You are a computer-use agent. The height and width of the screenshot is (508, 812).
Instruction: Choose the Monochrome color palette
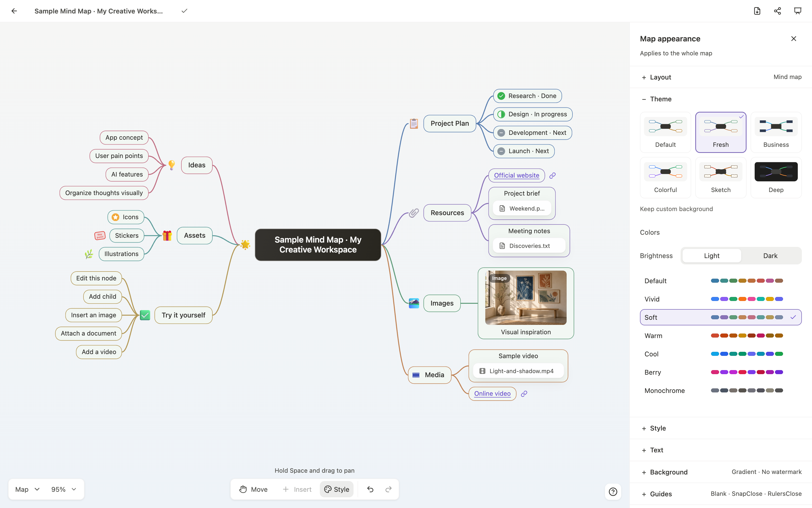720,390
